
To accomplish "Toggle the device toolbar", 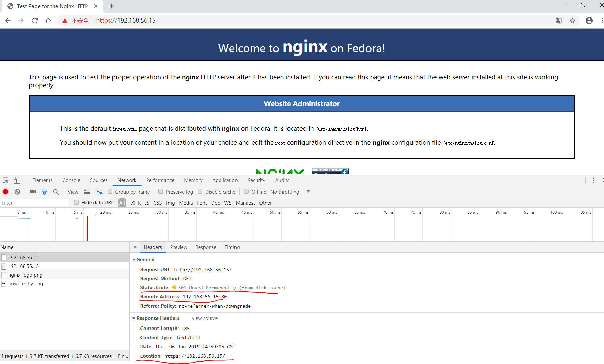I will point(17,180).
